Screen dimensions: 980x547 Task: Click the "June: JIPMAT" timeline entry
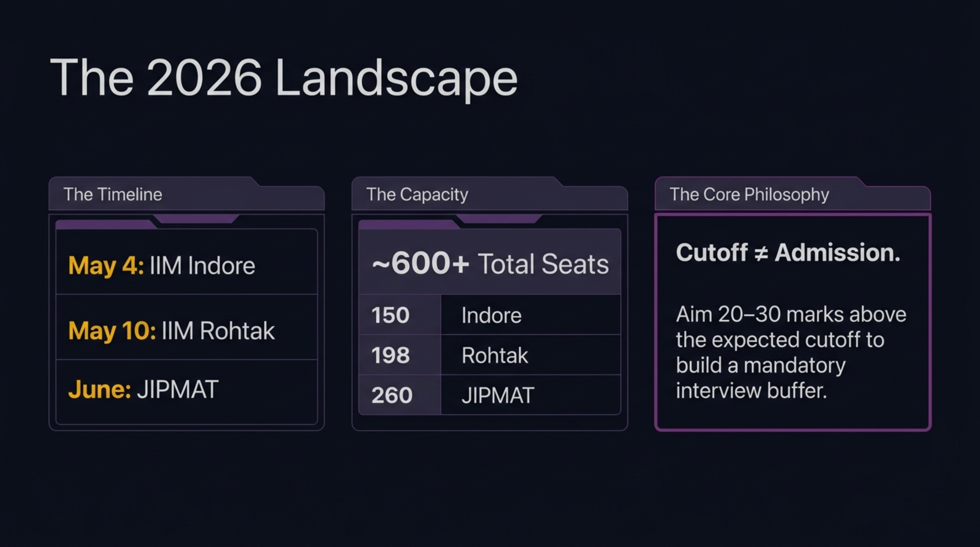pos(186,389)
